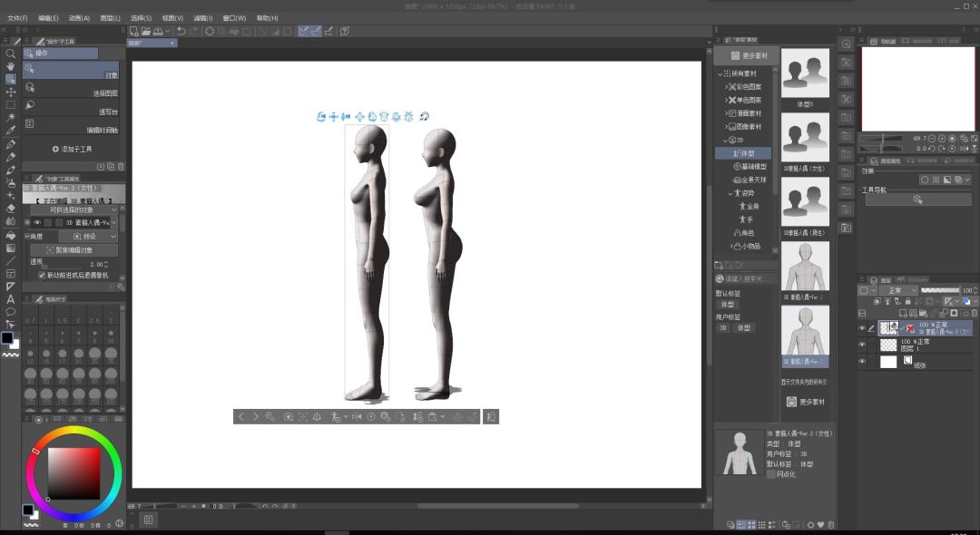Flip the 3D model horizontally in the bottom launcher
Viewport: 980px width, 535px height.
pos(357,416)
